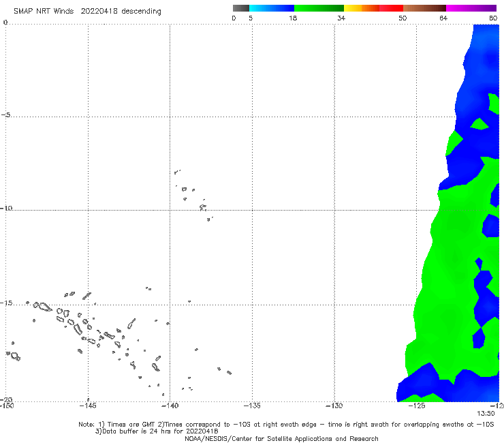This screenshot has height=443, width=504.
Task: Click the latitude label '-5'
Action: click(6, 115)
